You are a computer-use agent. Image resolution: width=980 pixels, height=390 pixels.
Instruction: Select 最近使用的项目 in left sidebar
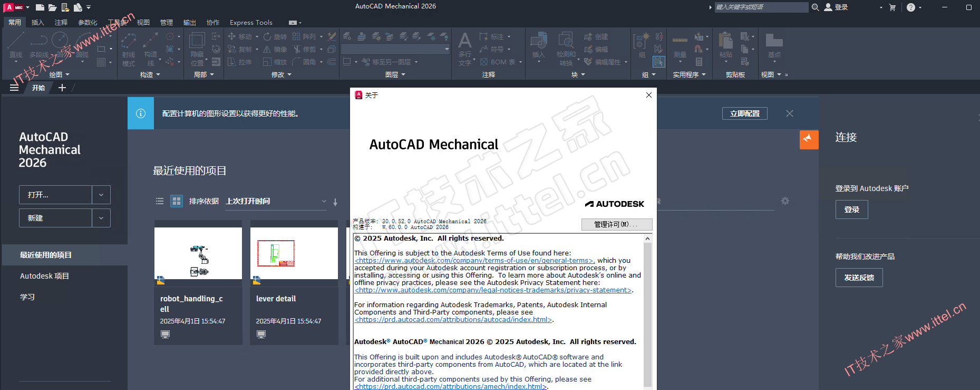65,255
